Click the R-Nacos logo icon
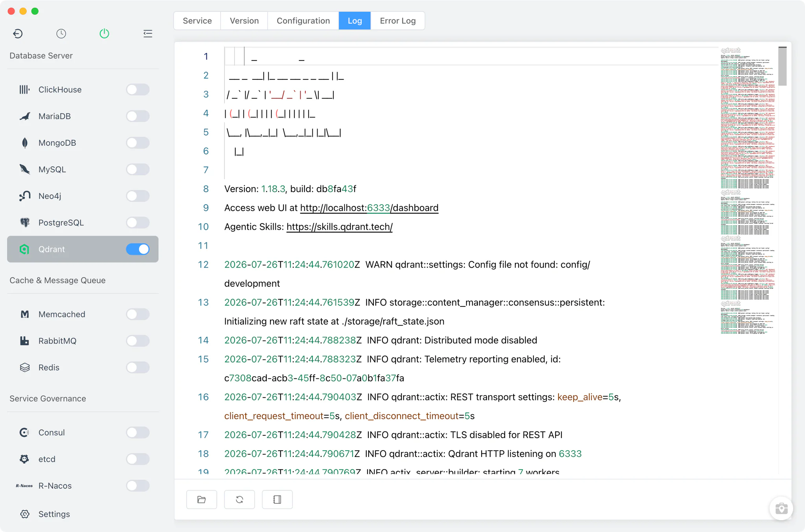805x532 pixels. [24, 486]
